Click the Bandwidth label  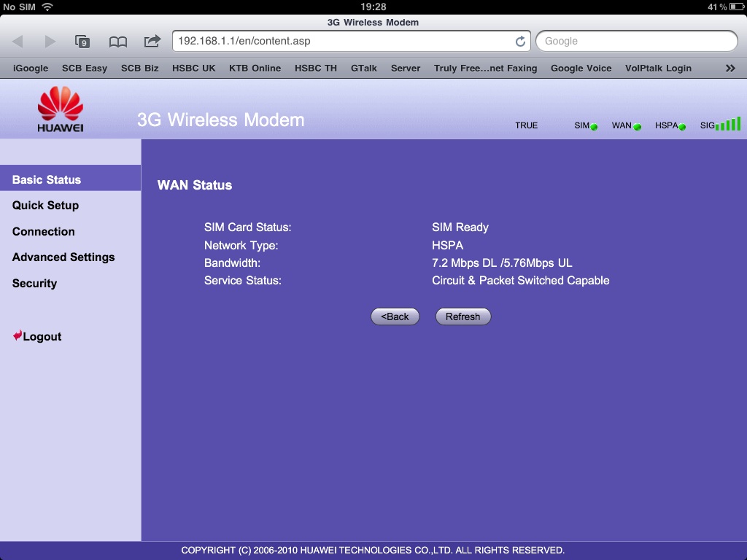233,262
